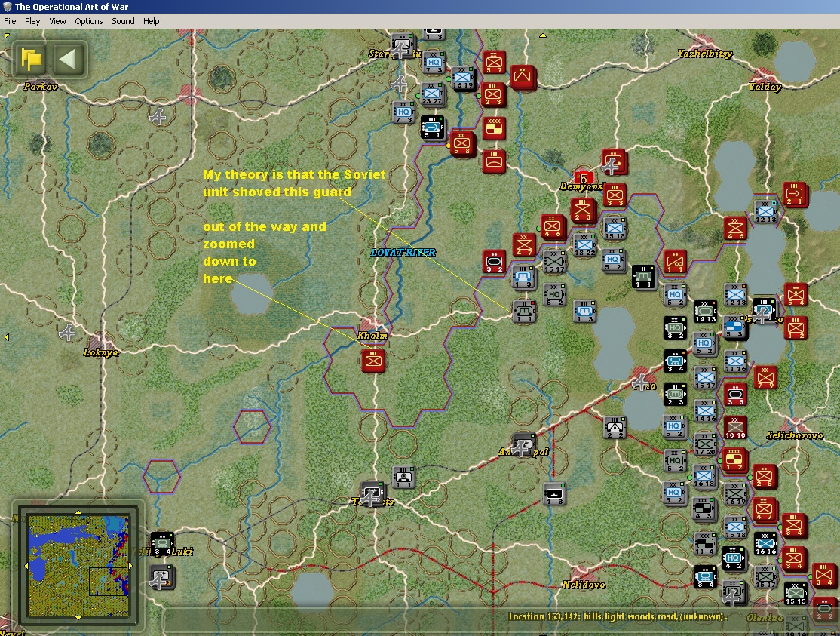Select the grey unit 1-1 north of Toropets
The height and width of the screenshot is (636, 840).
pos(403,477)
